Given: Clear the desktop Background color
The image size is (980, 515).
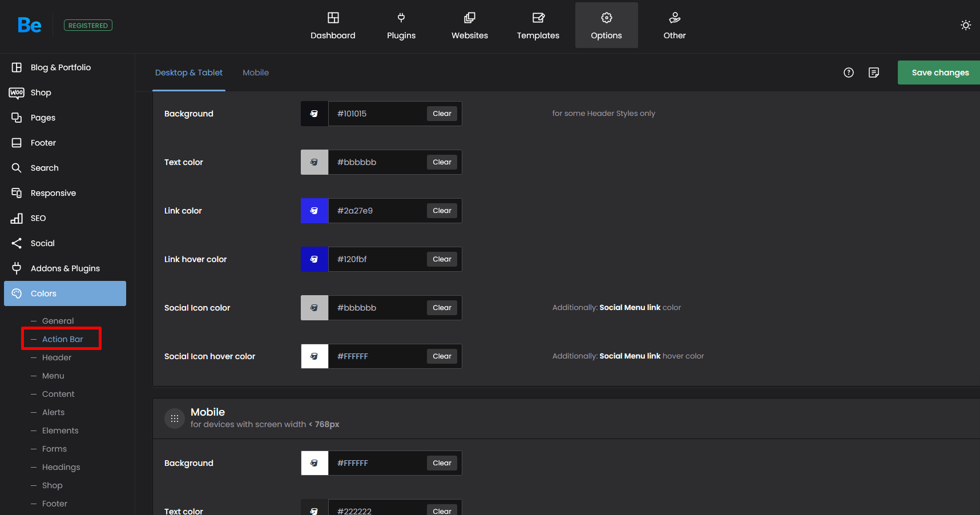Looking at the screenshot, I should click(x=442, y=114).
